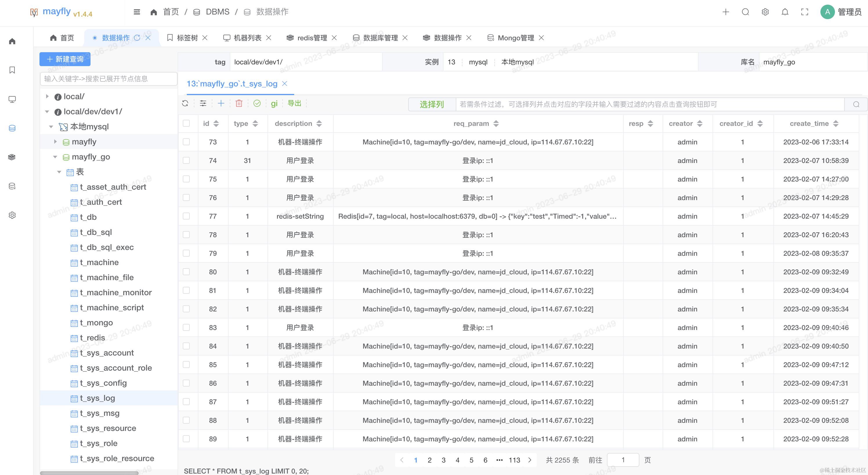Go to page 2 in pagination
868x475 pixels.
click(x=430, y=460)
